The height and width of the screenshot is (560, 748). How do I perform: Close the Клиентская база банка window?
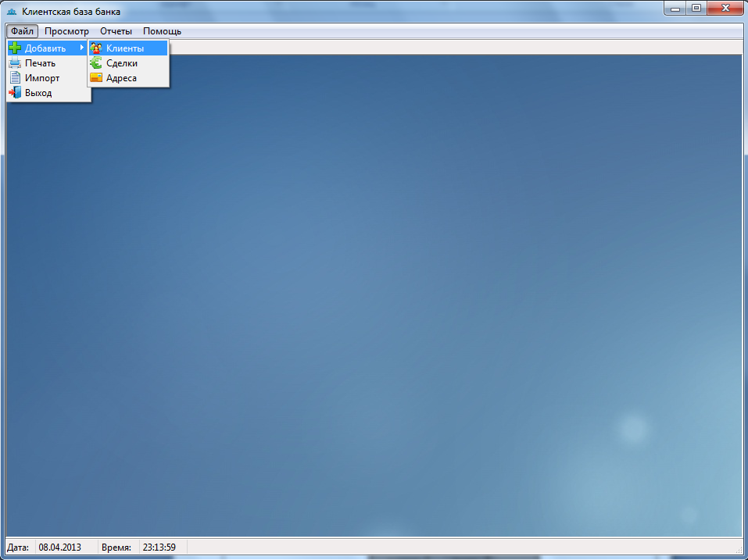pos(725,9)
